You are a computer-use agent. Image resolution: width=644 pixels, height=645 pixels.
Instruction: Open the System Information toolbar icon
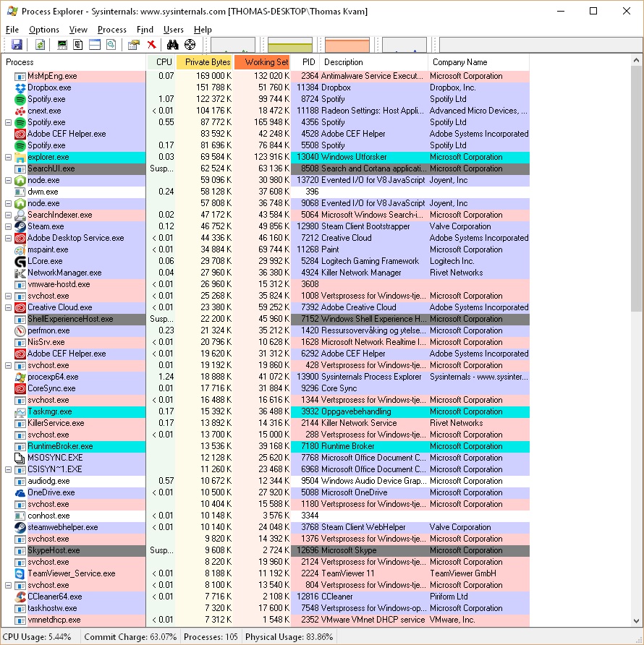[62, 44]
